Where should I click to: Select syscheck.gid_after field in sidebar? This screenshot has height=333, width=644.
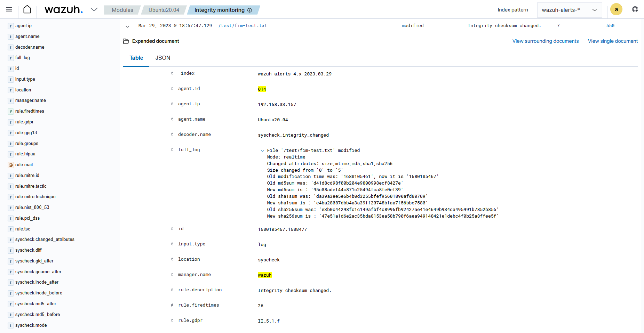34,261
